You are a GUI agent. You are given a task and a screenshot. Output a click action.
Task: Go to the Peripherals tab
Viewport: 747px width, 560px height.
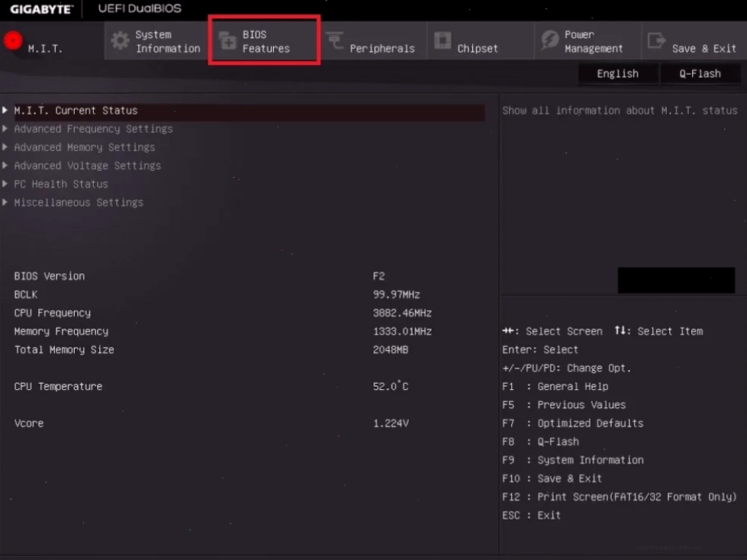[374, 41]
